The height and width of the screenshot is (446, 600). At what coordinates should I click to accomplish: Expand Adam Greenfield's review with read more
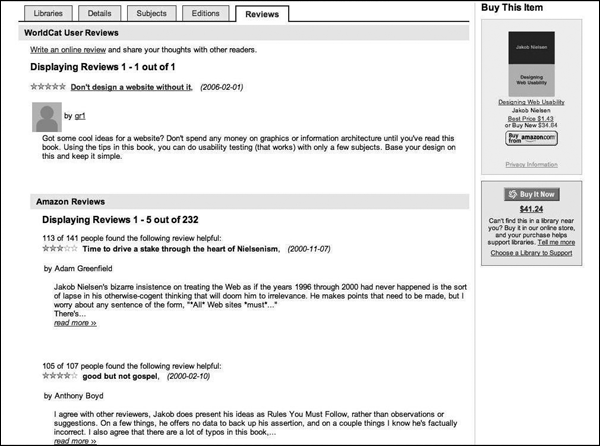[75, 323]
